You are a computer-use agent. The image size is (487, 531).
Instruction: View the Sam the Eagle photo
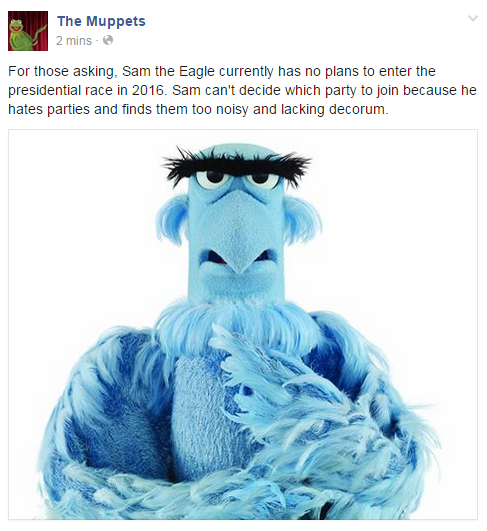(243, 324)
